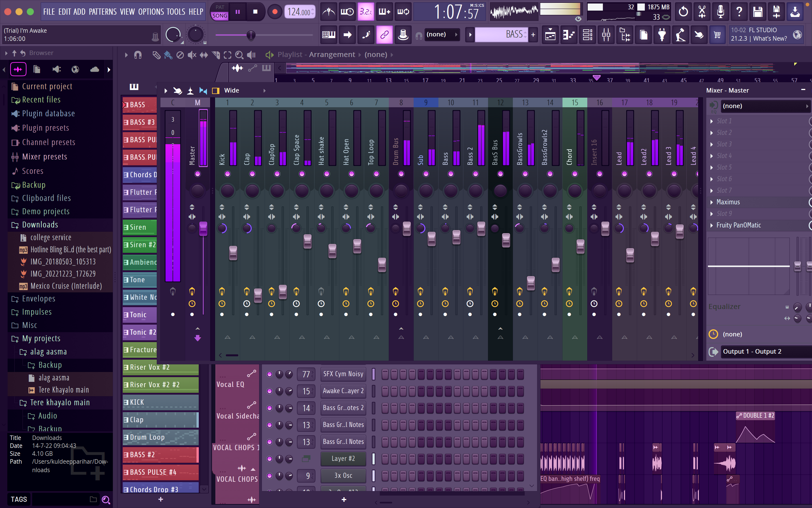Select the Paint brush tool in Playlist

[168, 55]
